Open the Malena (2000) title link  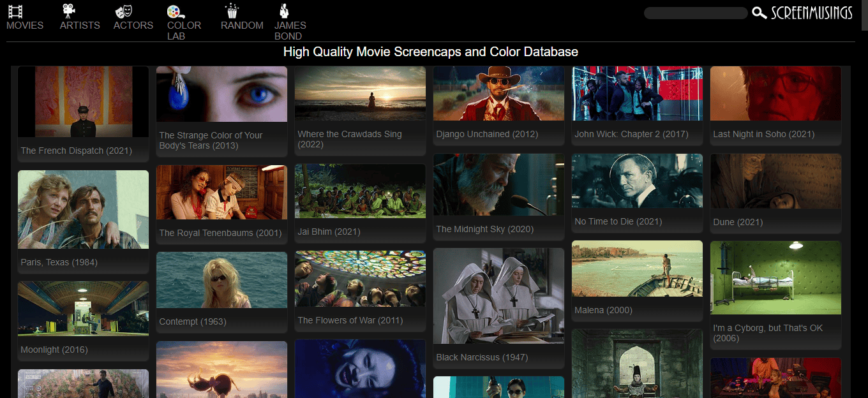(x=603, y=310)
